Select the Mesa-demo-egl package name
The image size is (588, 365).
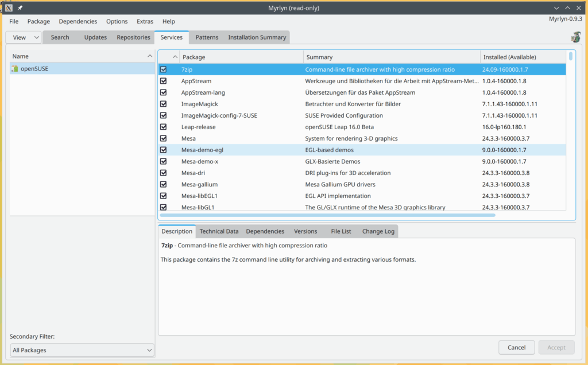click(202, 150)
